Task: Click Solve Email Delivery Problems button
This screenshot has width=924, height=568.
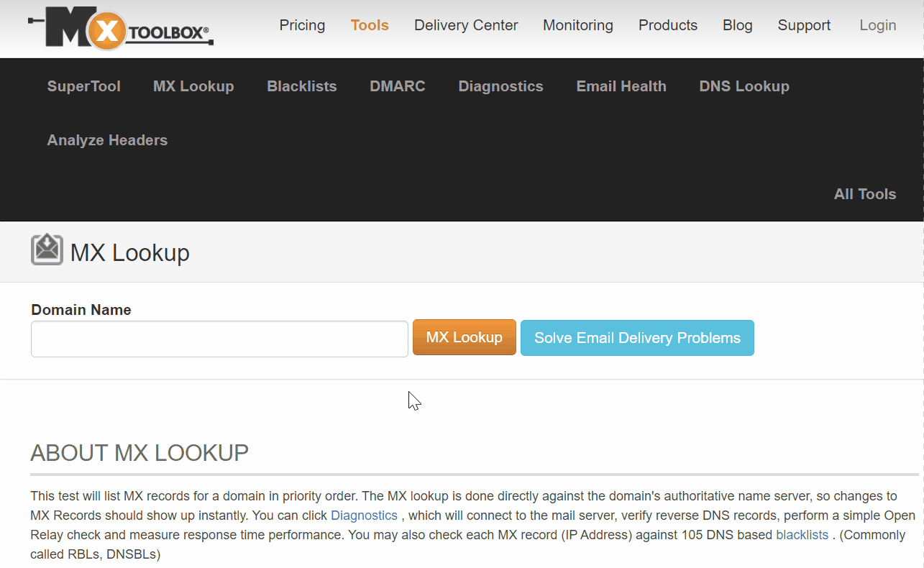Action: point(637,338)
